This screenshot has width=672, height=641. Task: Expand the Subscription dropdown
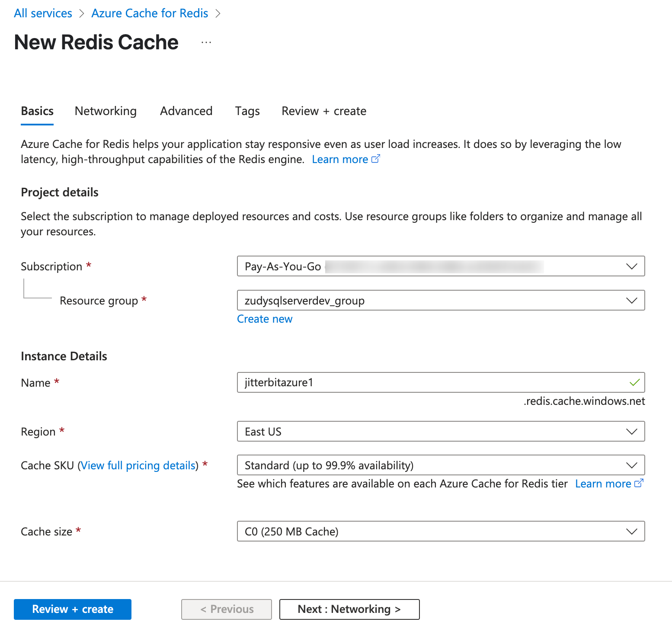[x=441, y=266]
